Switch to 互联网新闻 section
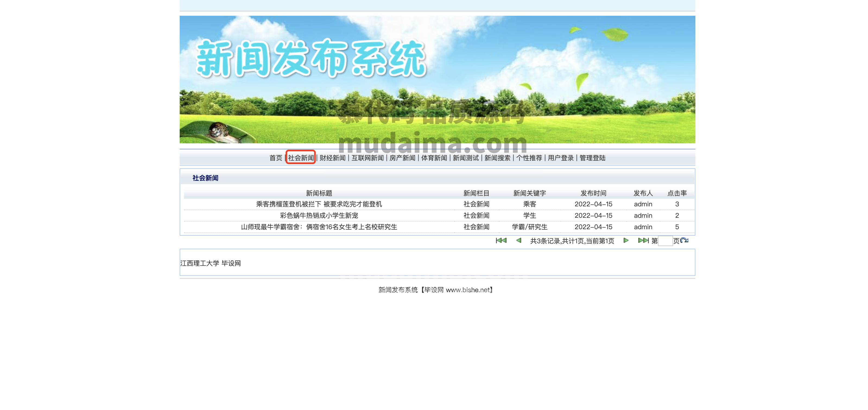 [x=368, y=158]
